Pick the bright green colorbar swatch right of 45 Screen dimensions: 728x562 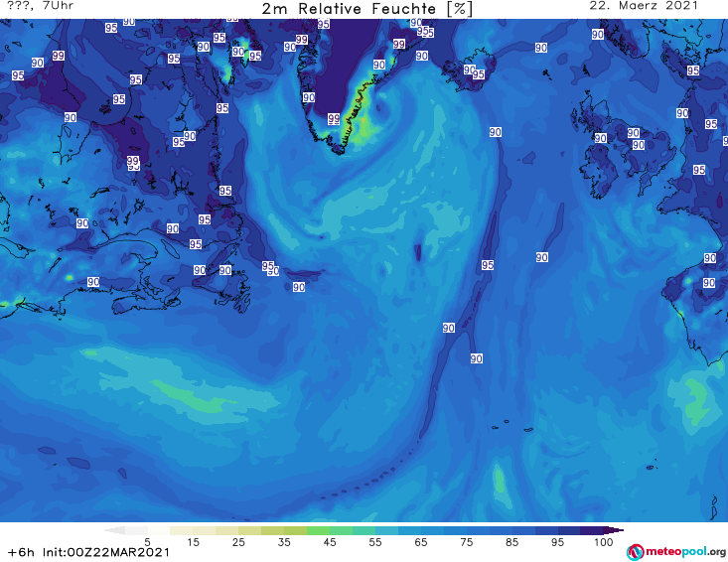(341, 530)
